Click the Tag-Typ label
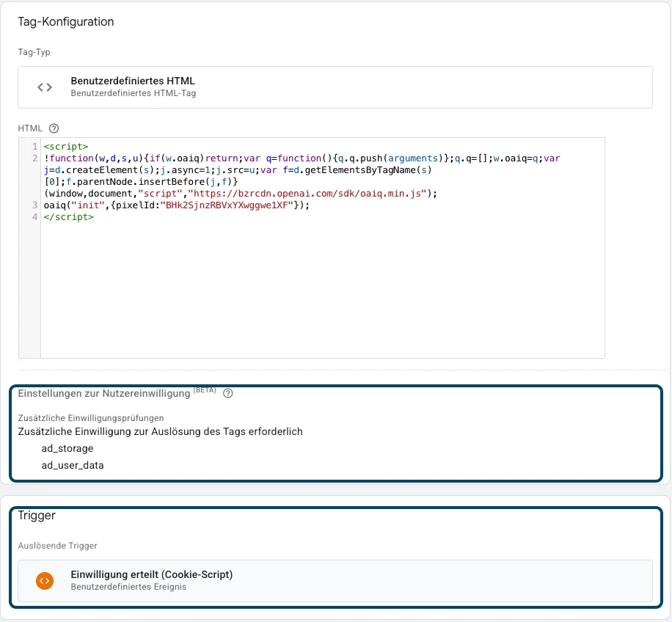This screenshot has height=622, width=672. 34,52
